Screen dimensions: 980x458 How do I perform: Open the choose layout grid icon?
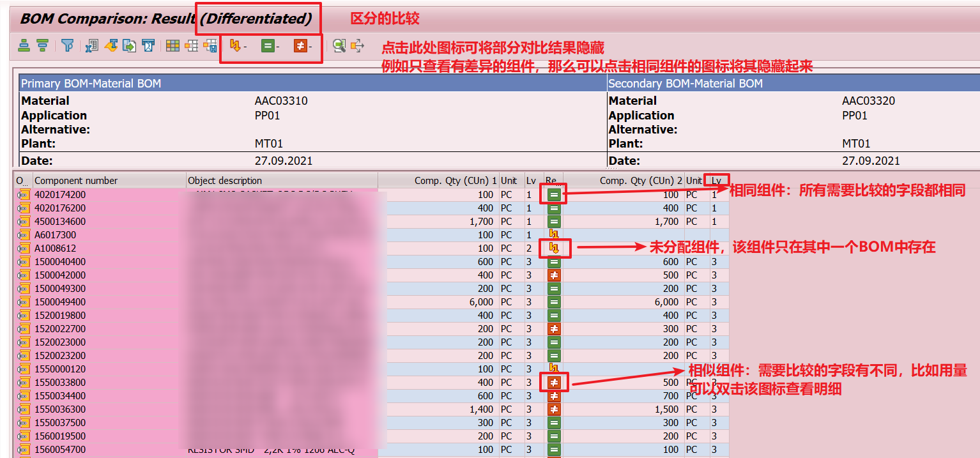171,46
